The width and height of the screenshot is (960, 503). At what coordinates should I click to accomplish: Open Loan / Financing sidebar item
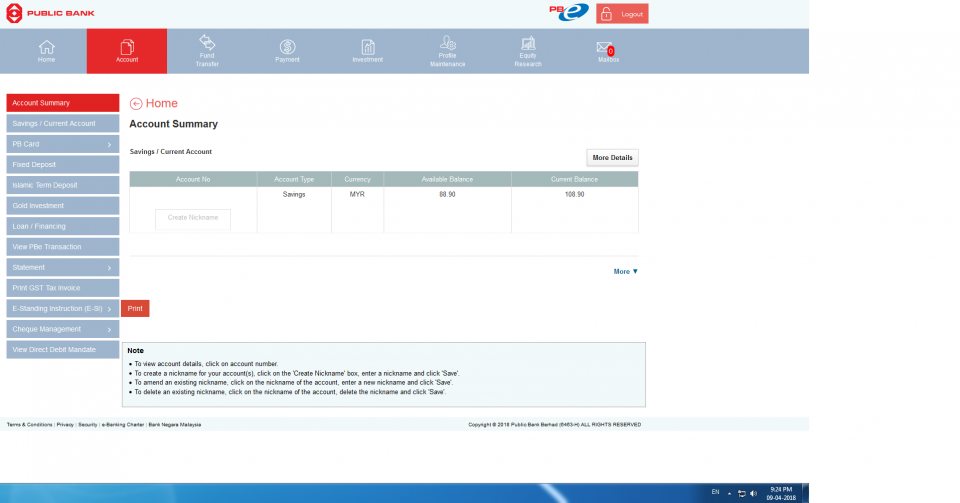point(62,226)
